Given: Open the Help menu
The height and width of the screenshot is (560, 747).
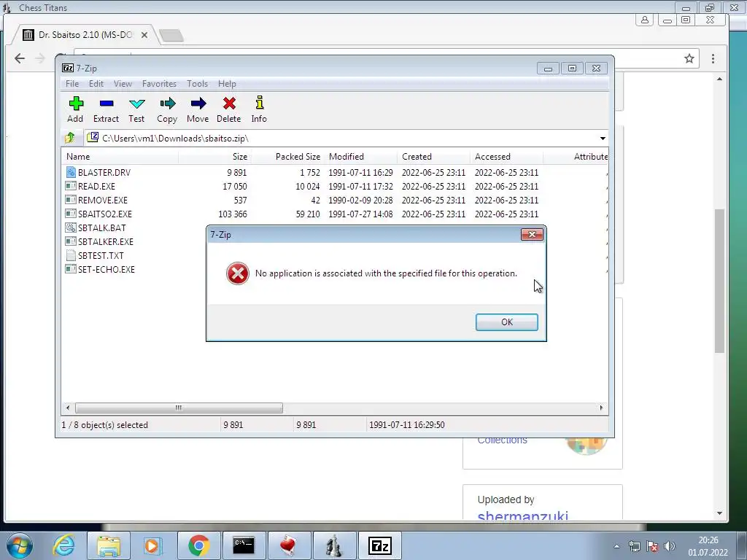Looking at the screenshot, I should pos(227,84).
